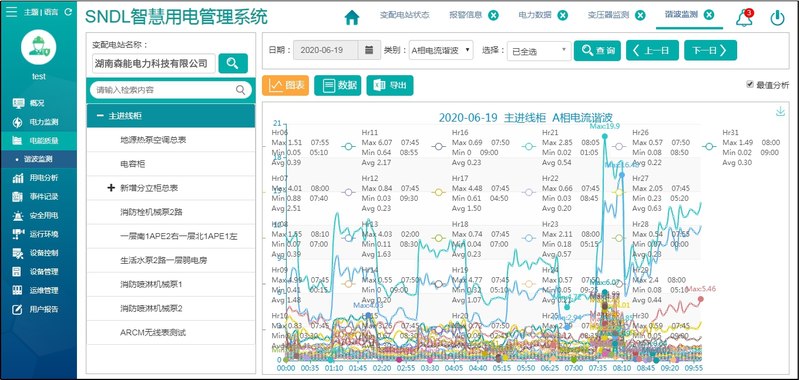Open 运维管理 sidebar item
The width and height of the screenshot is (800, 380).
38,291
